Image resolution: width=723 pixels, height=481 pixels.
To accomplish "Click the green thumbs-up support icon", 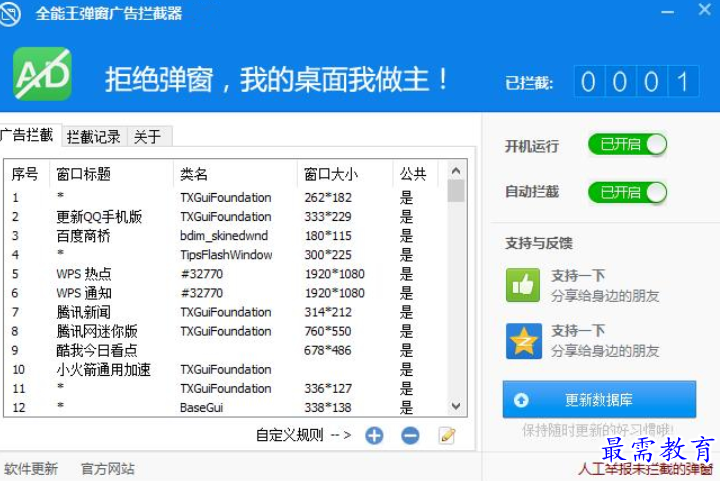I will coord(523,285).
